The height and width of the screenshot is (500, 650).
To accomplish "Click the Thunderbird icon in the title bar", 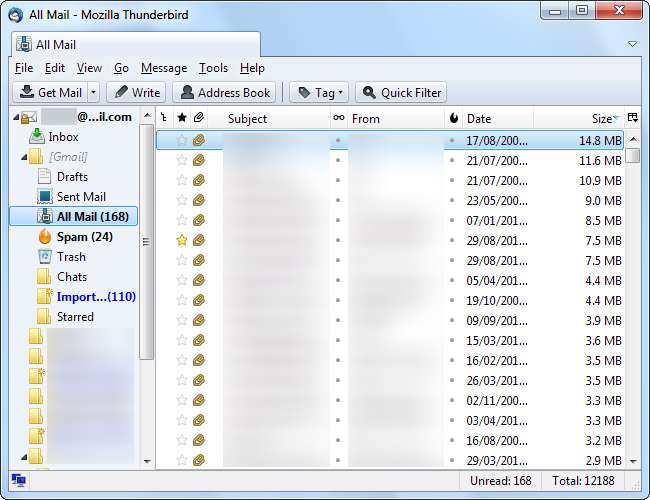I will coord(16,15).
